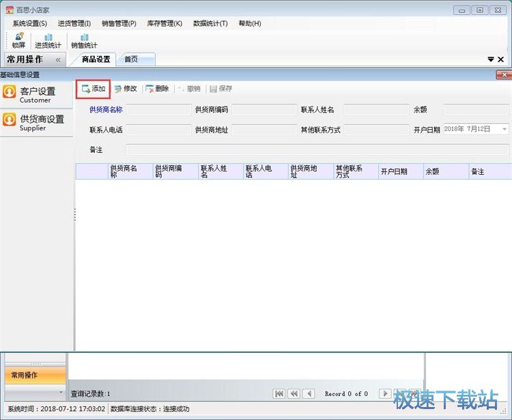Click the orange 常用操作 bottom panel button
512x420 pixels.
coord(35,375)
